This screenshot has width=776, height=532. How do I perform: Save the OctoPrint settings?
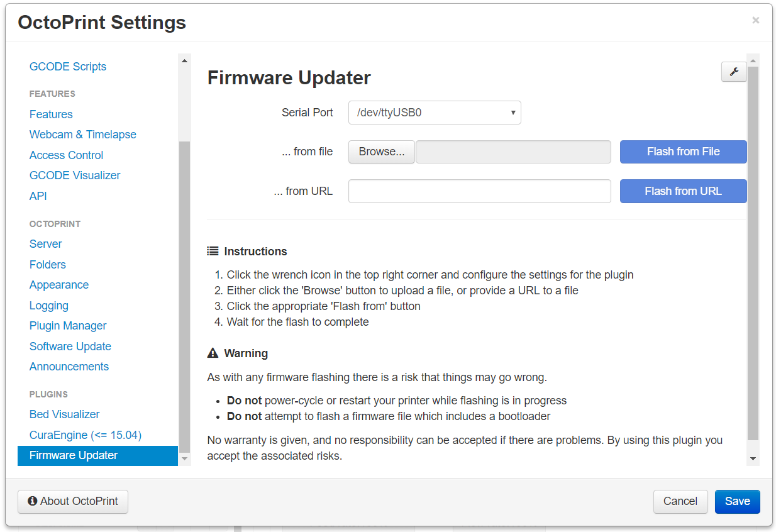point(738,501)
